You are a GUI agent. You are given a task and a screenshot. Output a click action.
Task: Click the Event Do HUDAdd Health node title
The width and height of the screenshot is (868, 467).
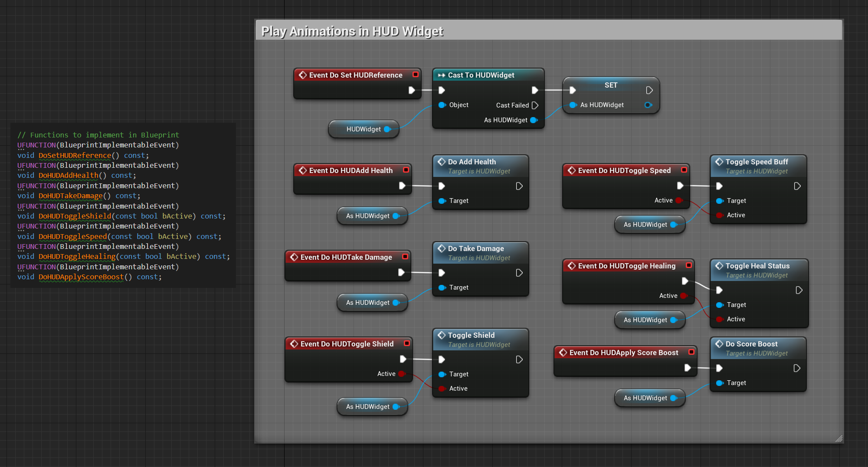click(350, 170)
